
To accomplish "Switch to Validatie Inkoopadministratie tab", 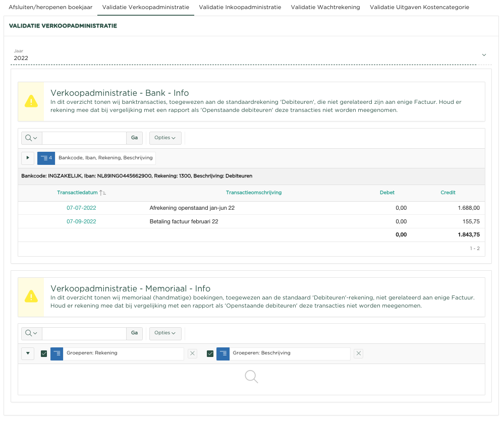I will (240, 8).
